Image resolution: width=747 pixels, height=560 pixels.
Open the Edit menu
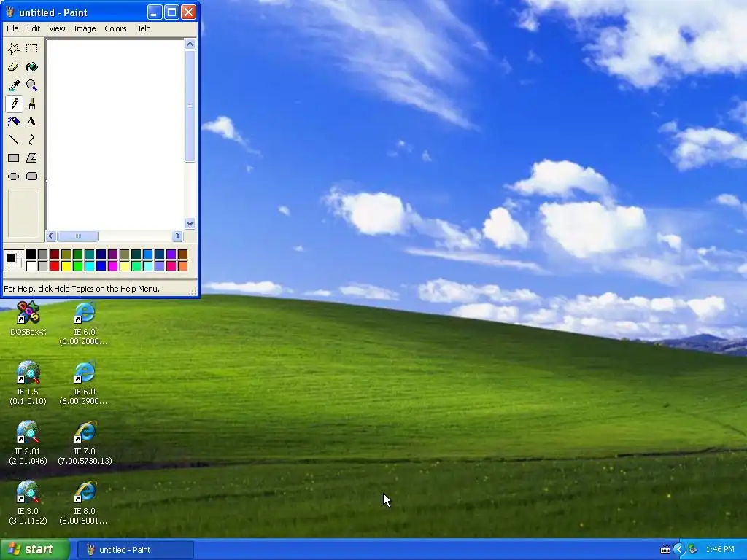pos(34,28)
